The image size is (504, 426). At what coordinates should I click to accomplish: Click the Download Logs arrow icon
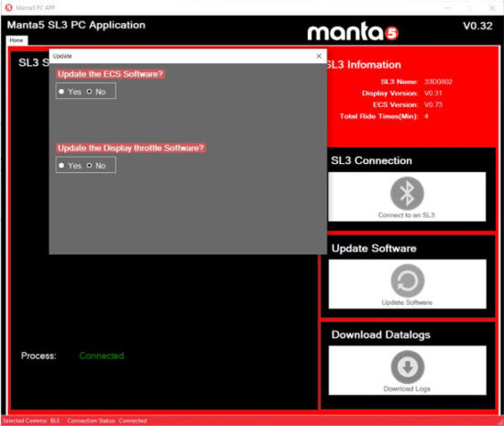click(407, 366)
